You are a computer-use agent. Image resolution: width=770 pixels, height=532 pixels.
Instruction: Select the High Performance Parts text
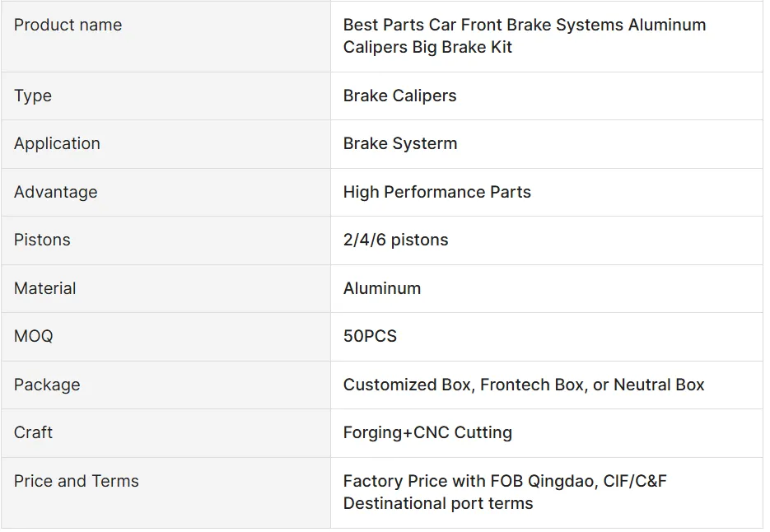(x=436, y=192)
